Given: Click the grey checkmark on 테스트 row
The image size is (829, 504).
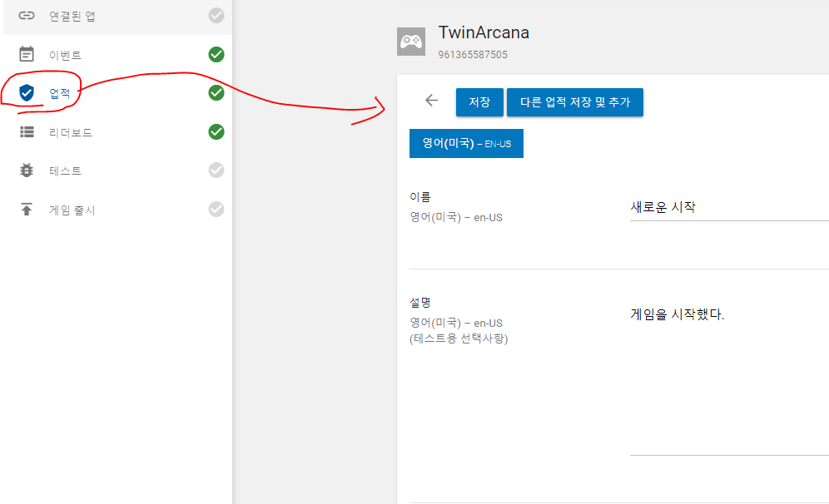Looking at the screenshot, I should pyautogui.click(x=216, y=170).
